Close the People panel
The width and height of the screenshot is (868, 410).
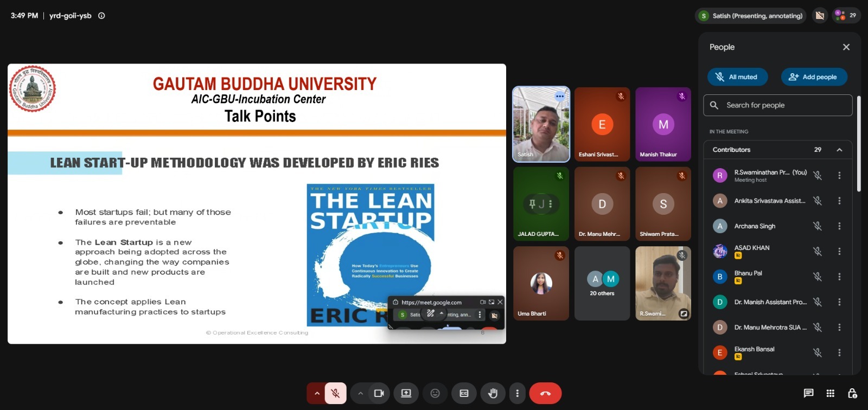(x=846, y=47)
